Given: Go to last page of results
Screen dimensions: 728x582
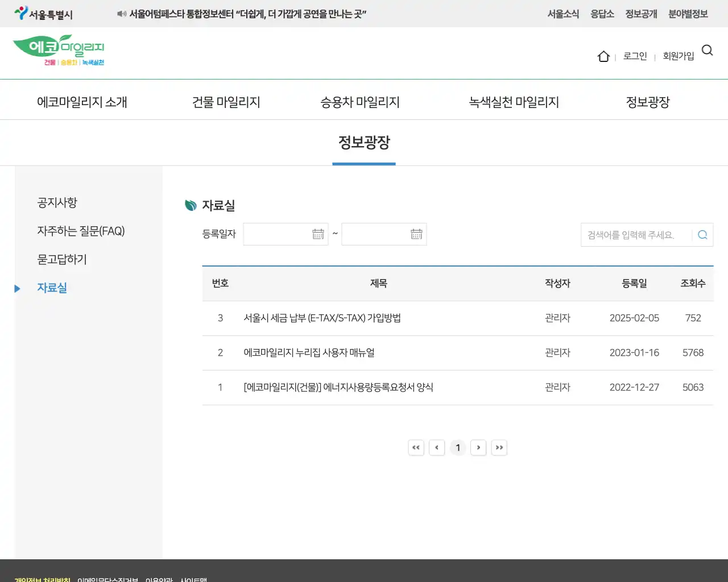Looking at the screenshot, I should coord(499,448).
